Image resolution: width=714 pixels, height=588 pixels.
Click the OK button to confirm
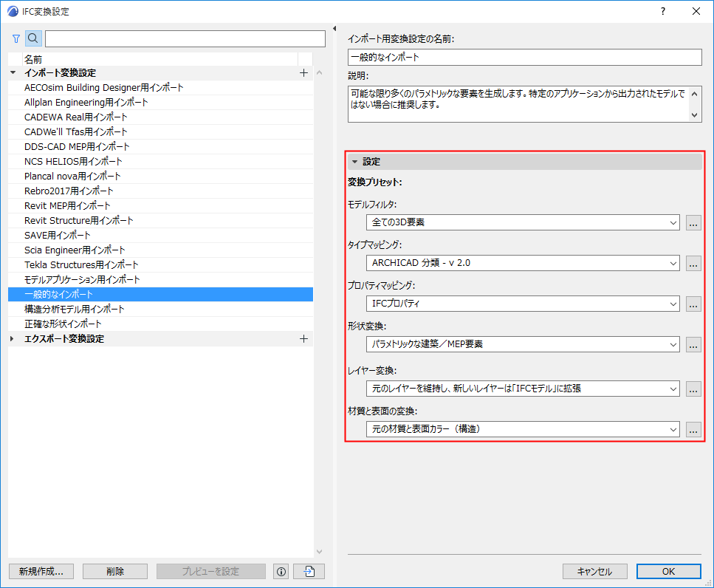pyautogui.click(x=668, y=571)
